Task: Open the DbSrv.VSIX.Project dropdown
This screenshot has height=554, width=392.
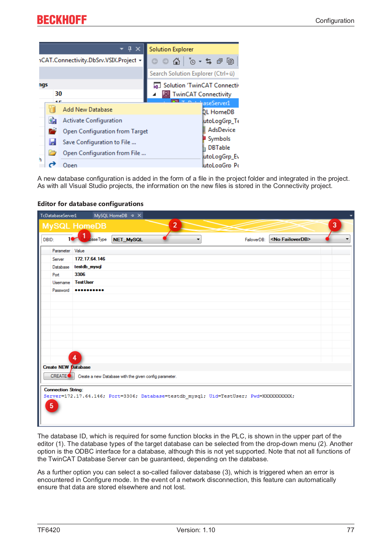Action: 140,60
